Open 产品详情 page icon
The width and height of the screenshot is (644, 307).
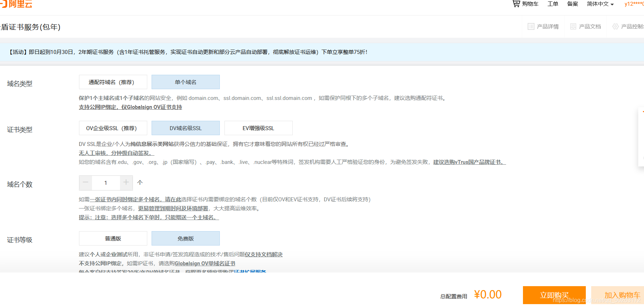531,26
